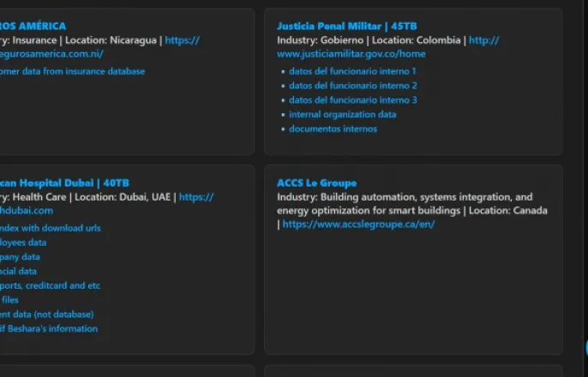Open the Hospital Dubai | 40TB heading
This screenshot has height=377, width=588.
pos(64,183)
